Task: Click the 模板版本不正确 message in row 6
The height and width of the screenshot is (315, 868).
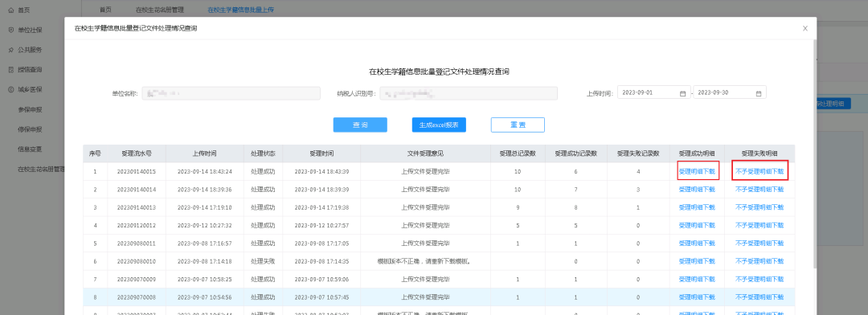Action: pos(424,261)
